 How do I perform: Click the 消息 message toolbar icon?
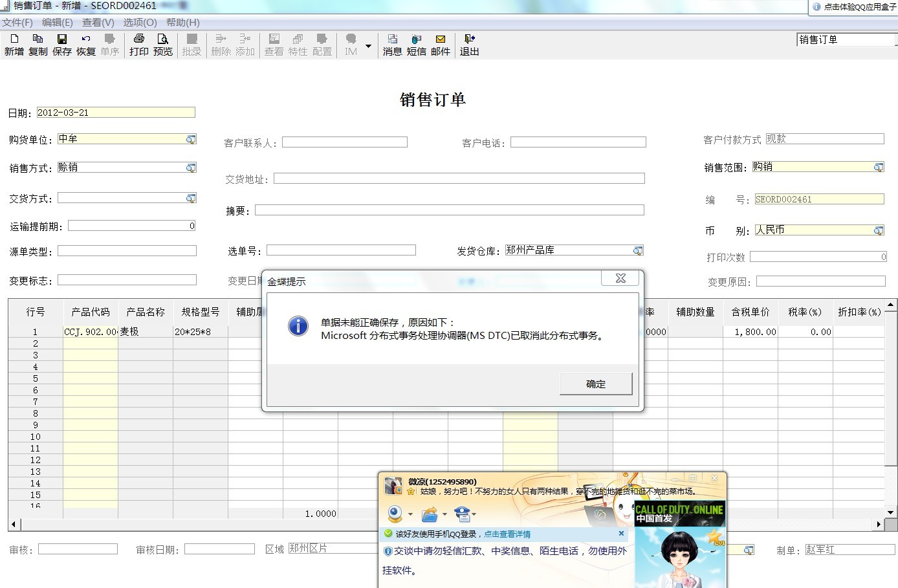click(392, 45)
